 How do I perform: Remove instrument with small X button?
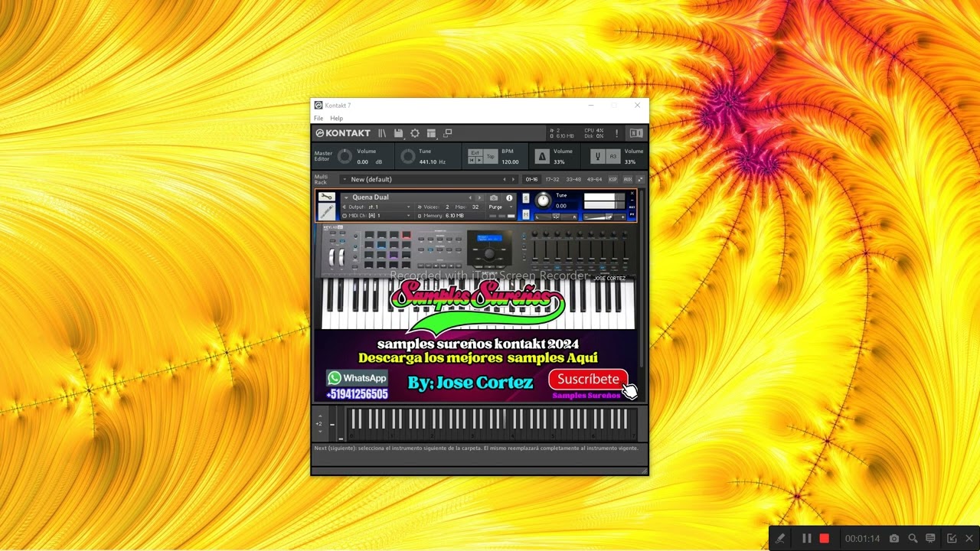click(x=632, y=194)
